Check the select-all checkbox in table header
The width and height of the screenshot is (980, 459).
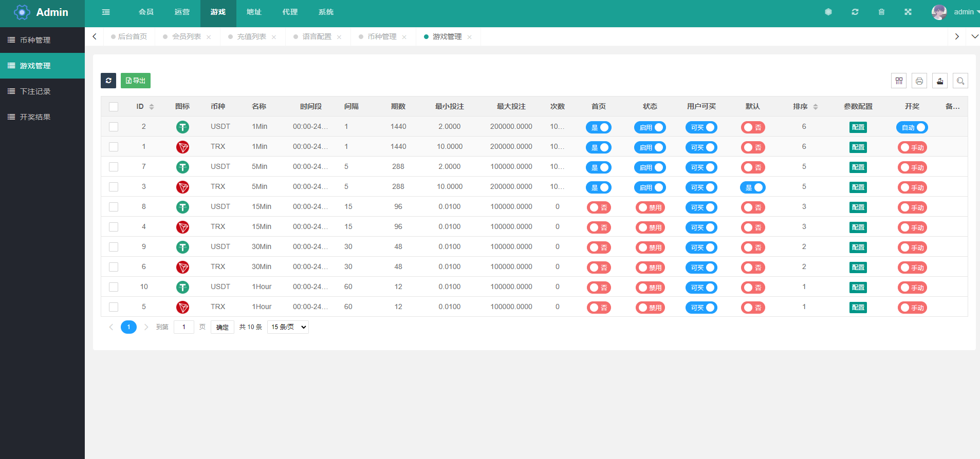point(114,107)
